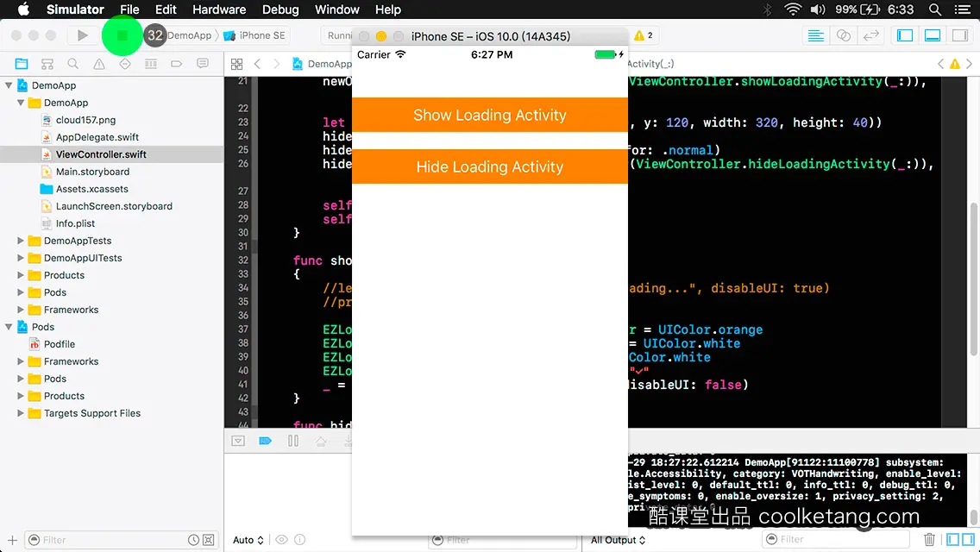Open the File menu
This screenshot has width=980, height=552.
(x=129, y=9)
